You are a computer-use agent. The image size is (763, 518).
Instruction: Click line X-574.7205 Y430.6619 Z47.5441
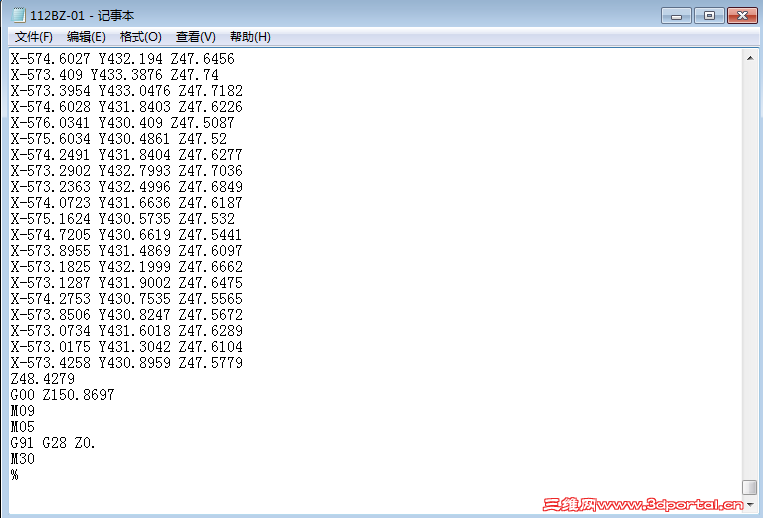pyautogui.click(x=127, y=235)
